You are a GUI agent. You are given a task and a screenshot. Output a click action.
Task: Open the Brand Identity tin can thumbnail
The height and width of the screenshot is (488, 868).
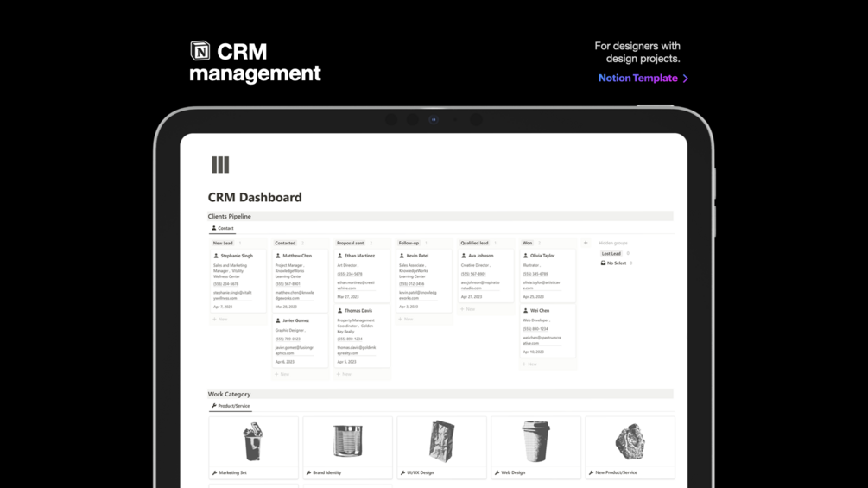click(348, 441)
